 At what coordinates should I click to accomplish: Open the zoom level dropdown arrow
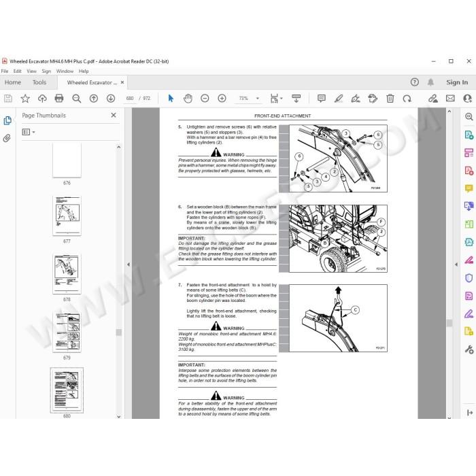coord(258,99)
